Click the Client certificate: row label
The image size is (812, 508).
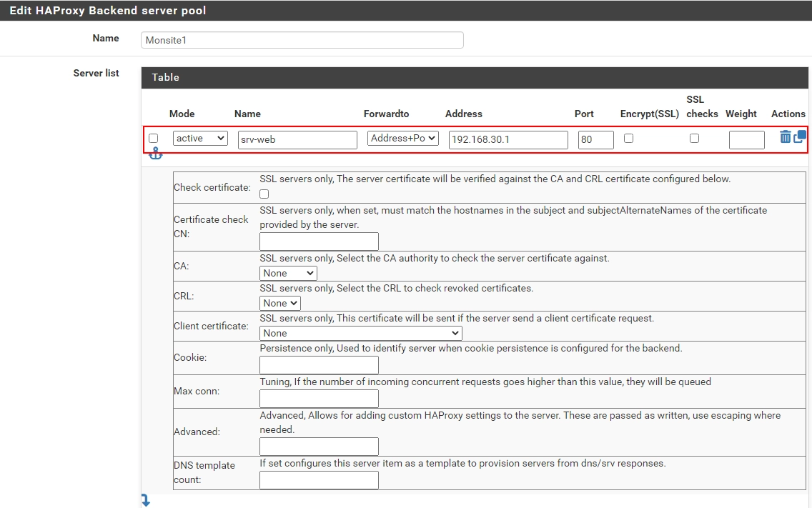click(x=211, y=327)
